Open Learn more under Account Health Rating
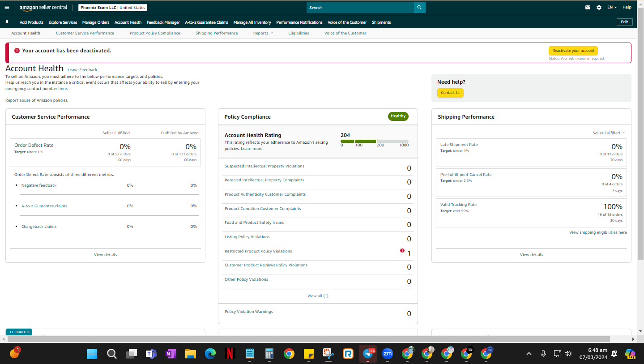The height and width of the screenshot is (364, 644). [x=252, y=149]
